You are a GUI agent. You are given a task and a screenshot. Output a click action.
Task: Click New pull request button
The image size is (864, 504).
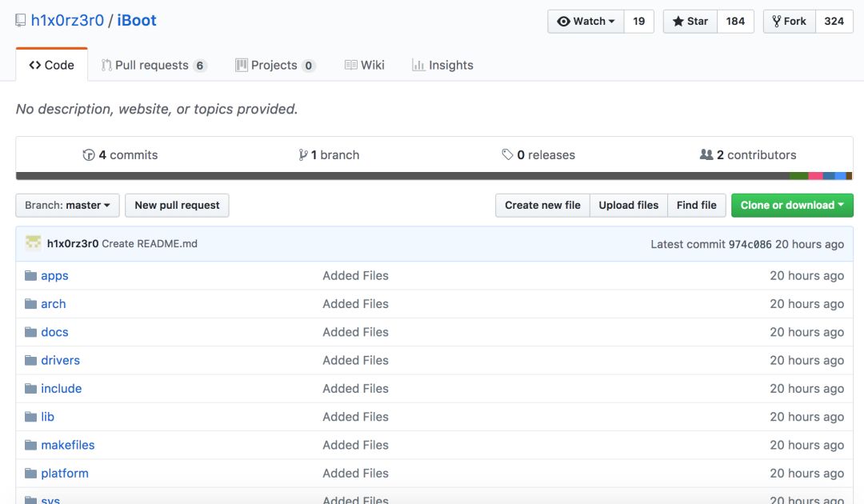click(177, 206)
